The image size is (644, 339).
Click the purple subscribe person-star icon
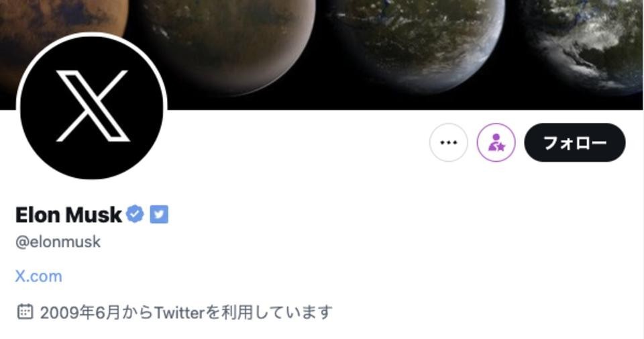[x=496, y=142]
